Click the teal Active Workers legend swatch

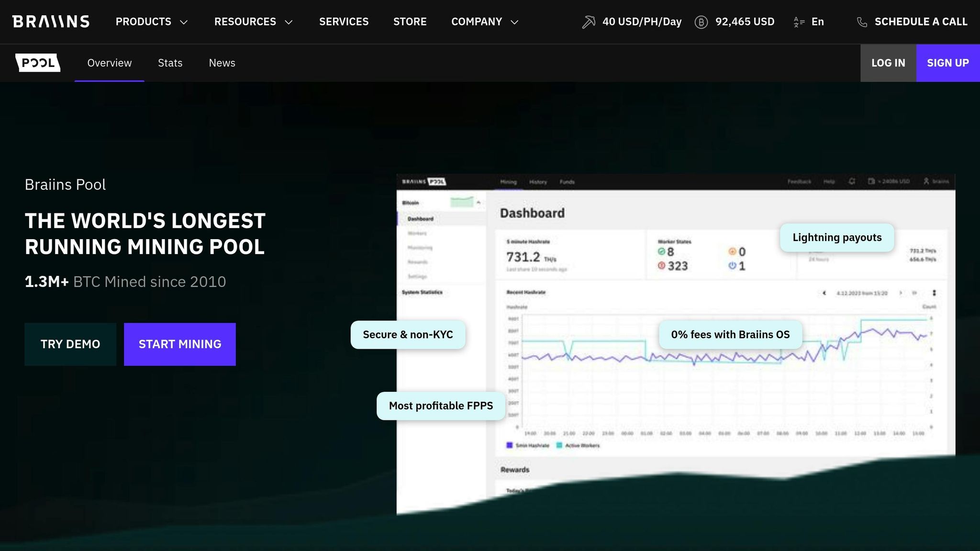tap(559, 445)
